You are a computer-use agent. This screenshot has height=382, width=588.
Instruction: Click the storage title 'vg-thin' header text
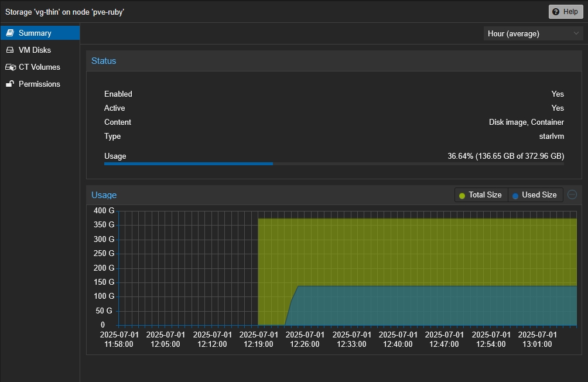64,12
